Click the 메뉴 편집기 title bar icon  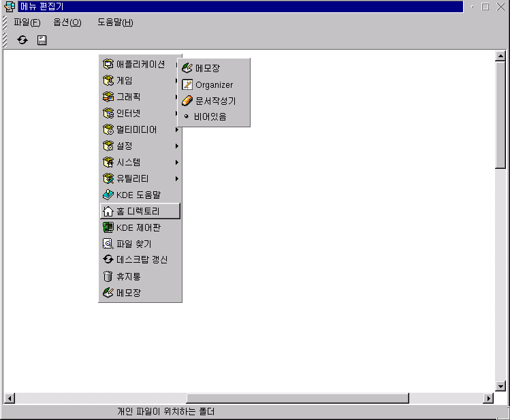[10, 6]
